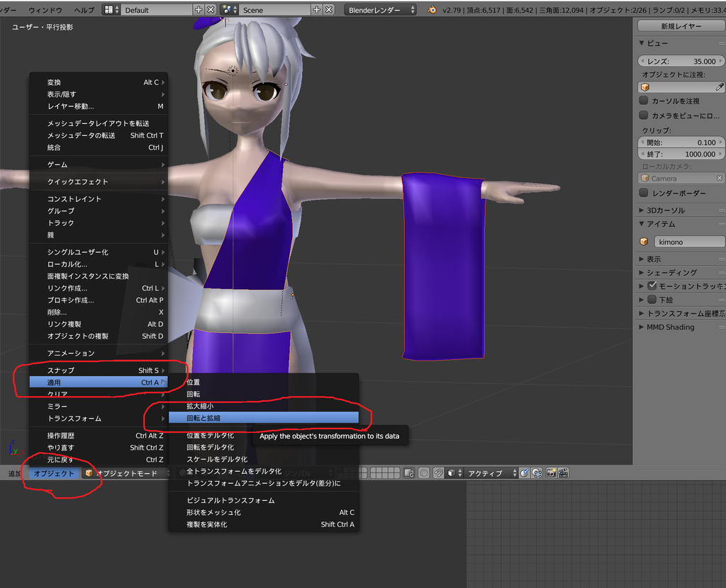726x588 pixels.
Task: Clear the Camera local camera field
Action: click(720, 178)
